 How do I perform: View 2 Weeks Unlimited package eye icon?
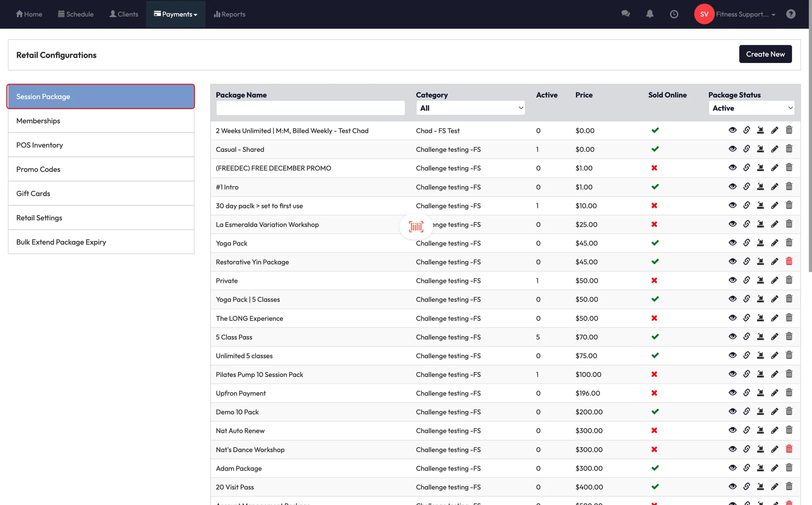(x=732, y=130)
